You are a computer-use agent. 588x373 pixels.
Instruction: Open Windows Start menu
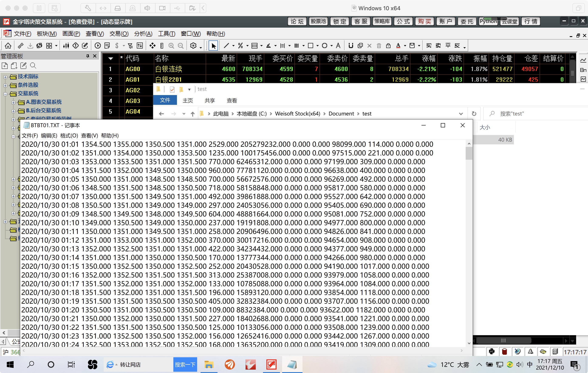tap(10, 364)
